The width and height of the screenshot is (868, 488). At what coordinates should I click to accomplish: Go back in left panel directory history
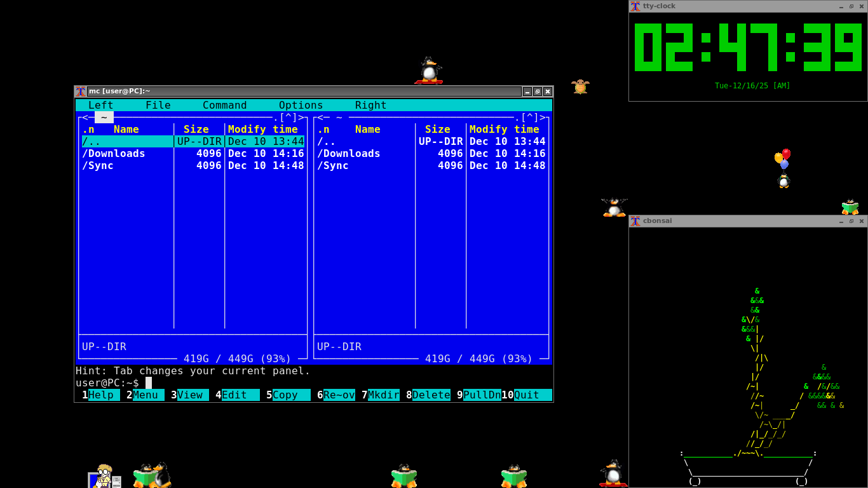point(85,118)
